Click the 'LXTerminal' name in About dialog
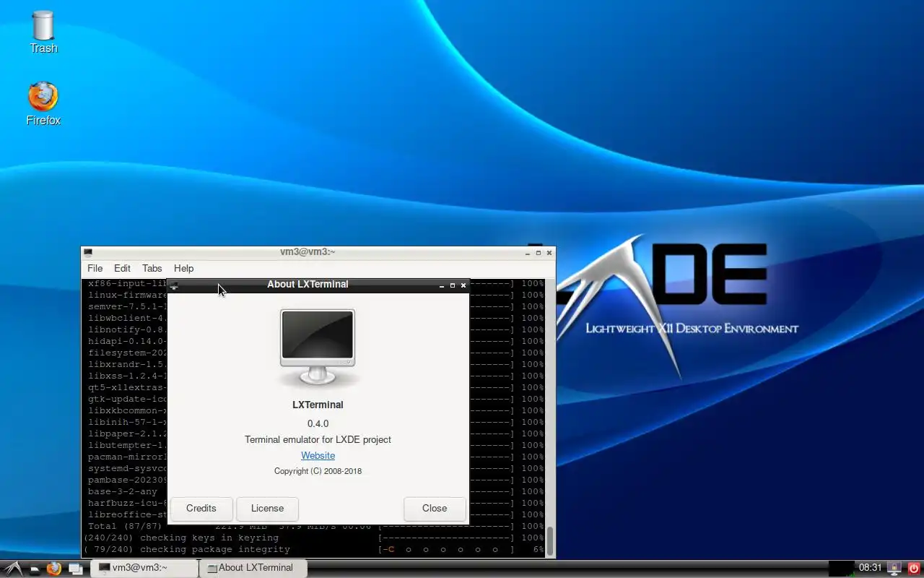The image size is (924, 578). pos(318,405)
